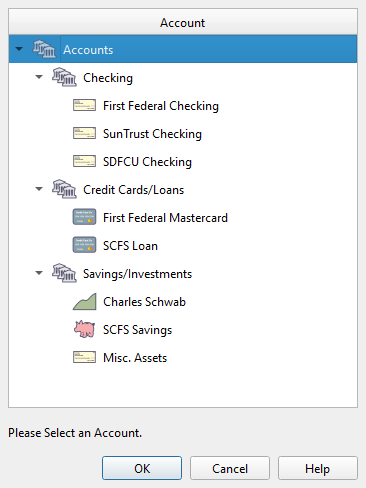Pick the Misc. Assets account
Viewport: 366px width, 488px height.
(135, 358)
